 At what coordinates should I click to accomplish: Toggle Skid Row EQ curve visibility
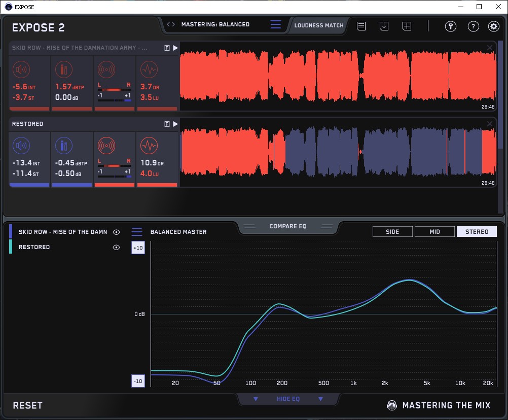(117, 232)
